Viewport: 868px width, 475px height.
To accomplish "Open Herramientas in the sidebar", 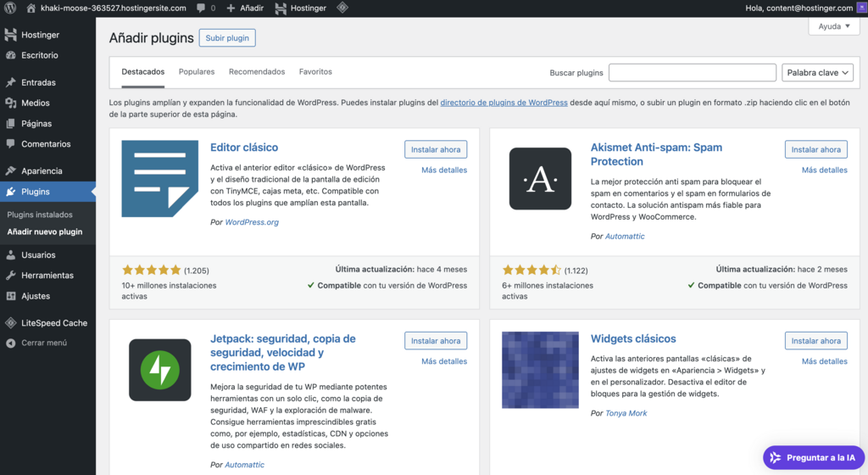I will (47, 276).
